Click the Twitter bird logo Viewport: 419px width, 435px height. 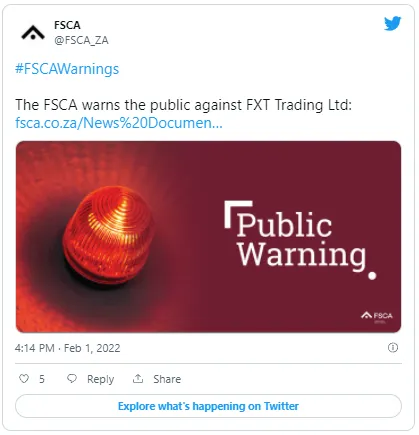(x=392, y=23)
